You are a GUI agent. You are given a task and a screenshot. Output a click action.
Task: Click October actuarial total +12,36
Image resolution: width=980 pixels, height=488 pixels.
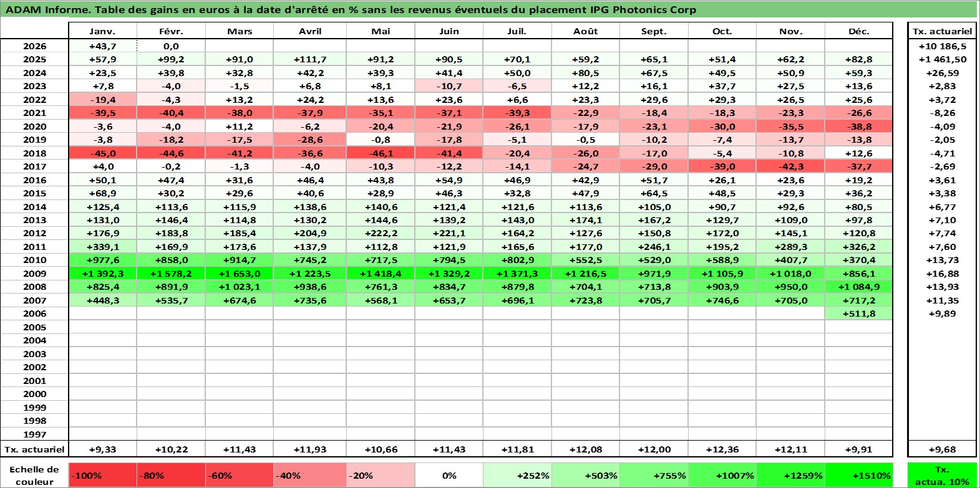(x=722, y=449)
